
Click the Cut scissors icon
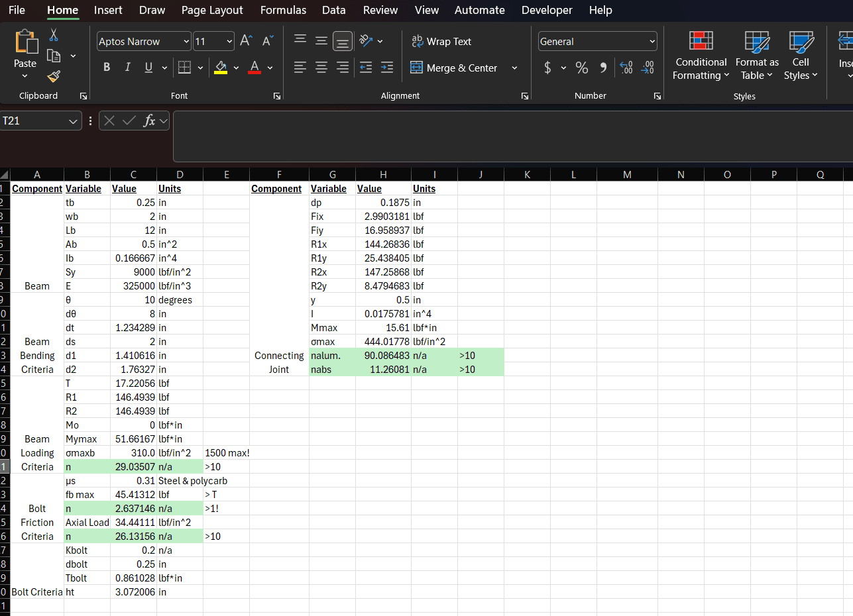54,34
